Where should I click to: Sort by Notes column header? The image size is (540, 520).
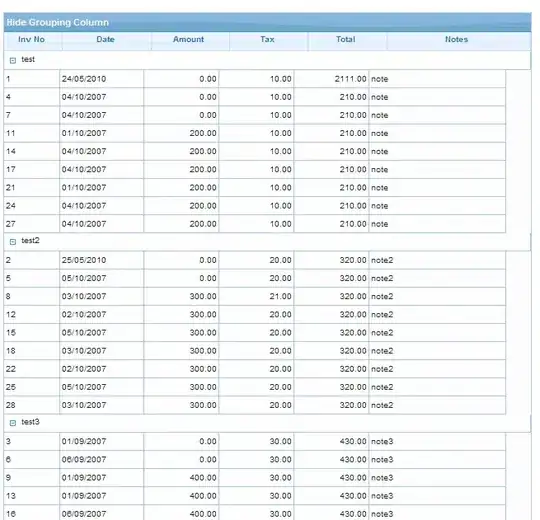click(457, 40)
